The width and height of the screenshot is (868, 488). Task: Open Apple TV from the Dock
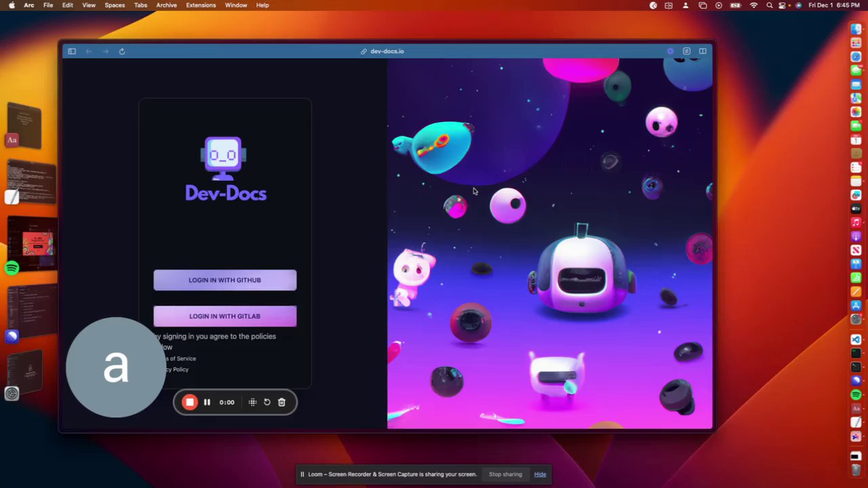(x=856, y=209)
